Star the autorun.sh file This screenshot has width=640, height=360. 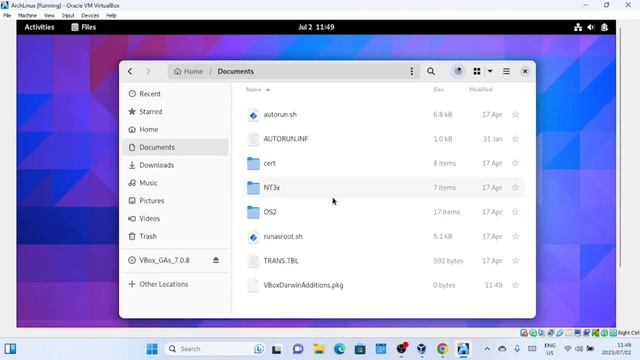click(x=515, y=115)
